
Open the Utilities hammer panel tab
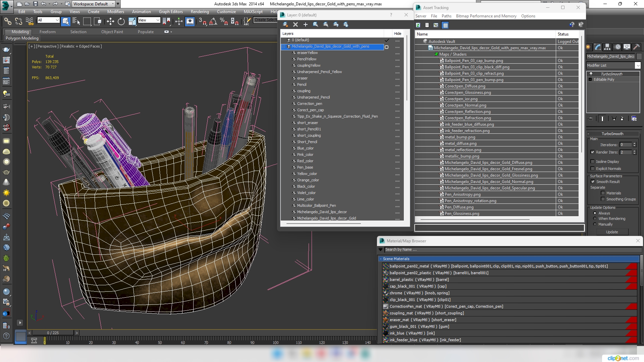click(x=636, y=47)
